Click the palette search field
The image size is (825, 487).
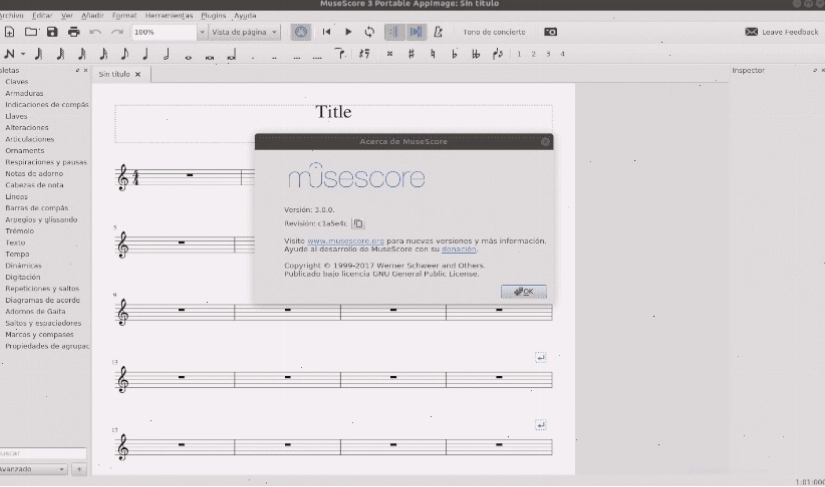42,453
